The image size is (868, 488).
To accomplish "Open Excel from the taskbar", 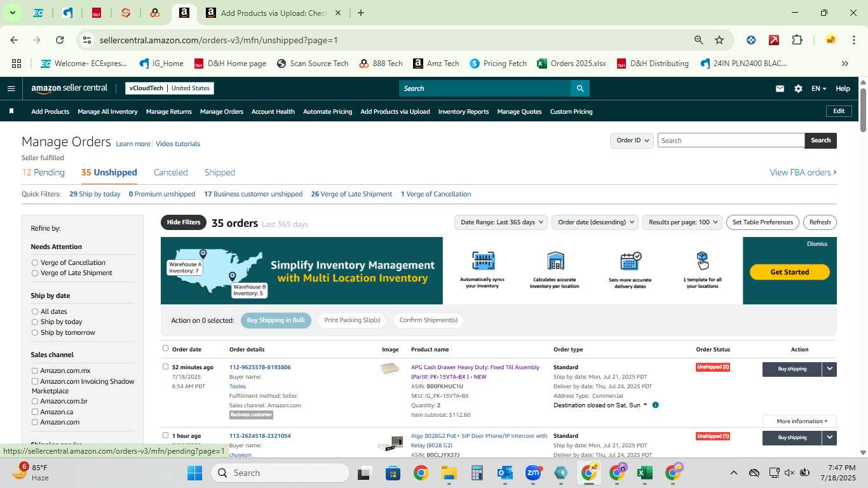I will click(645, 473).
